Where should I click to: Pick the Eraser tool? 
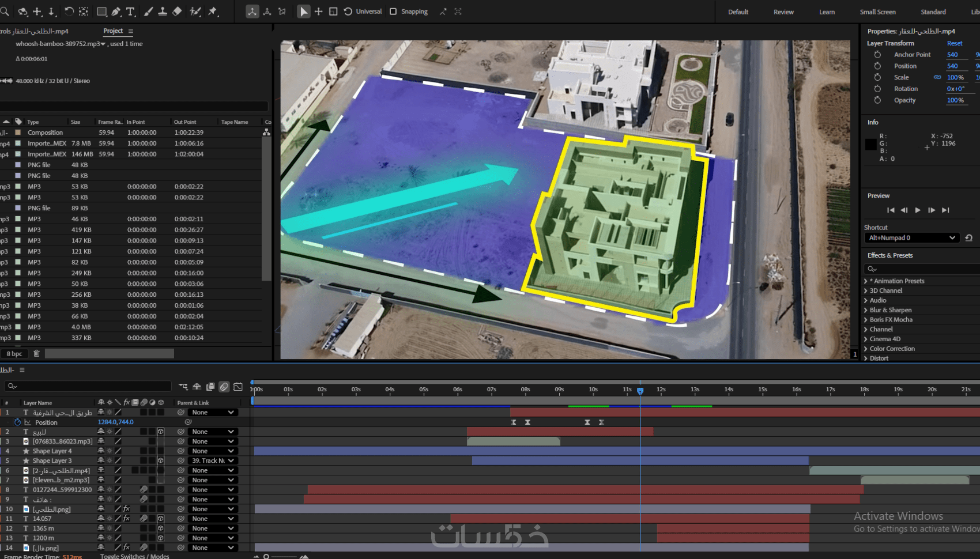click(x=178, y=12)
